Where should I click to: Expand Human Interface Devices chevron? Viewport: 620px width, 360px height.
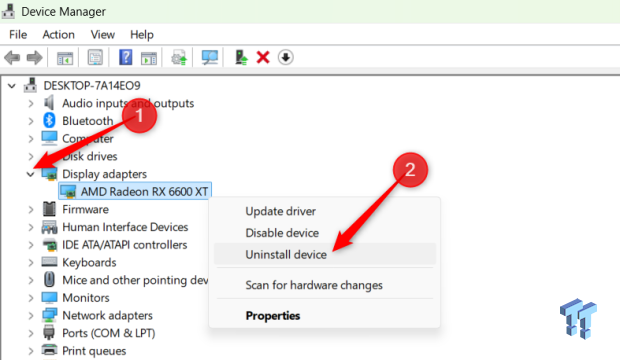[31, 227]
